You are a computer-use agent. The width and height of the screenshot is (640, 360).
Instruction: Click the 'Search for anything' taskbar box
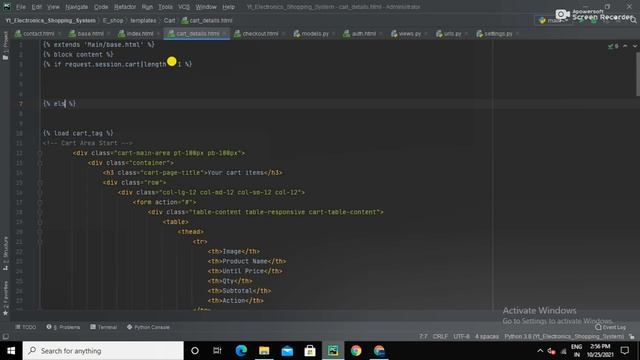click(x=103, y=351)
